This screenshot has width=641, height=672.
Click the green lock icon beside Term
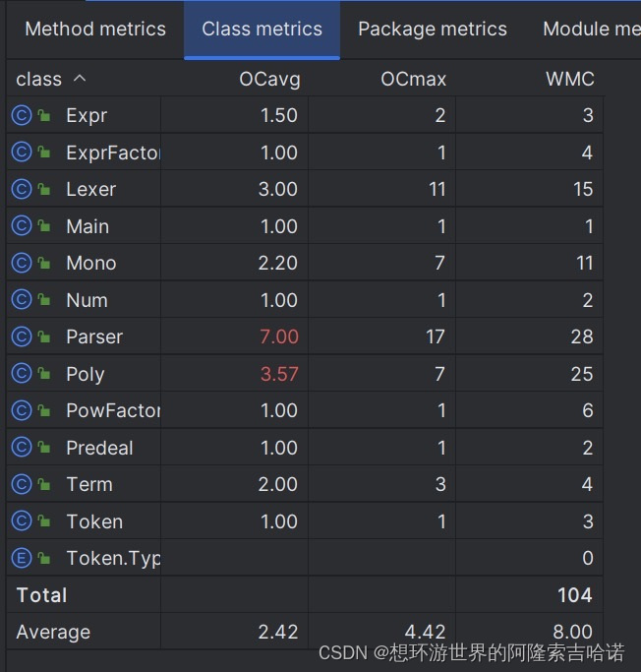tap(44, 484)
